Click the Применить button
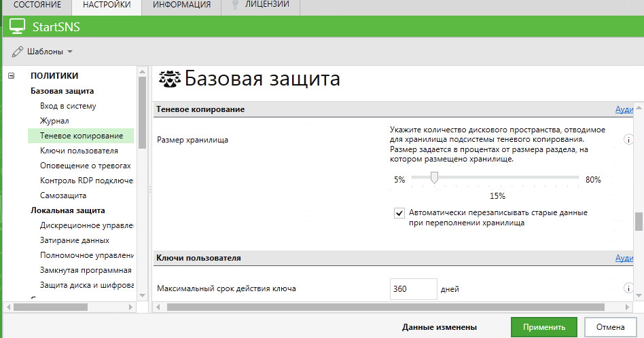The image size is (644, 338). (x=543, y=327)
